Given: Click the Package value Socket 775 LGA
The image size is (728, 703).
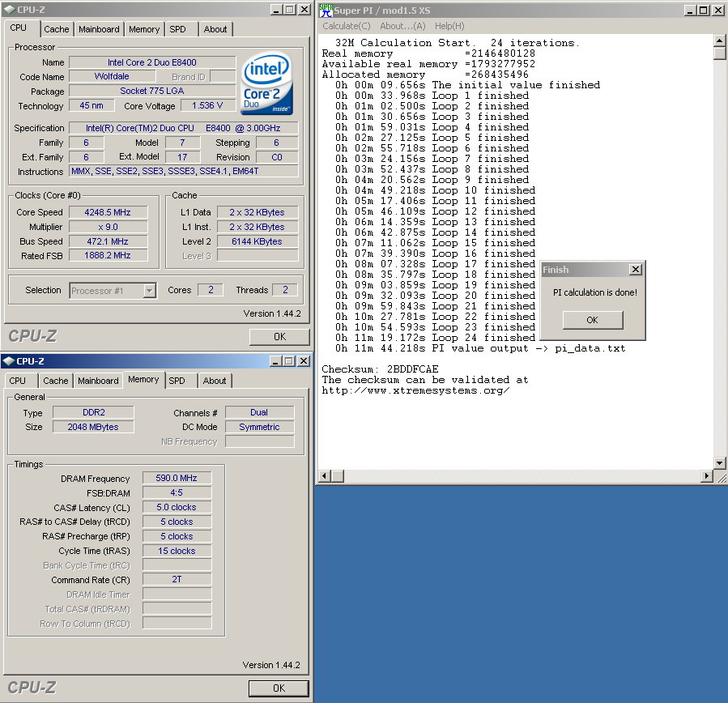Looking at the screenshot, I should (x=151, y=91).
